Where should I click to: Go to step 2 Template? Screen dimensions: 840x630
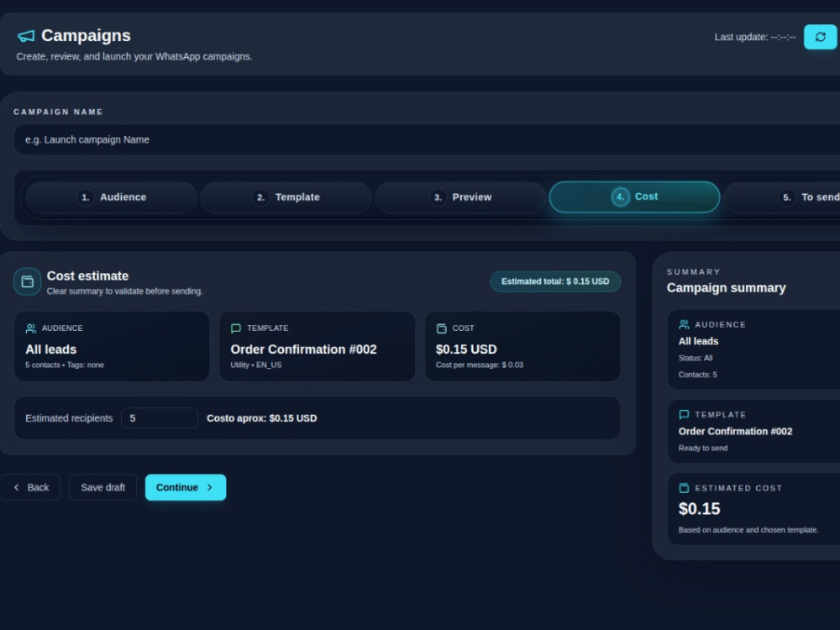point(286,197)
